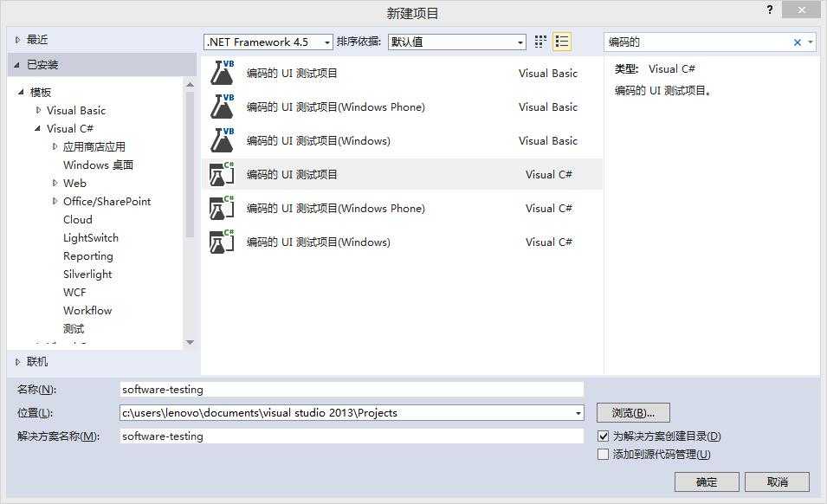Toggle 为解决方案创建目录 checkbox
Screen dimensions: 827x504
tap(603, 436)
